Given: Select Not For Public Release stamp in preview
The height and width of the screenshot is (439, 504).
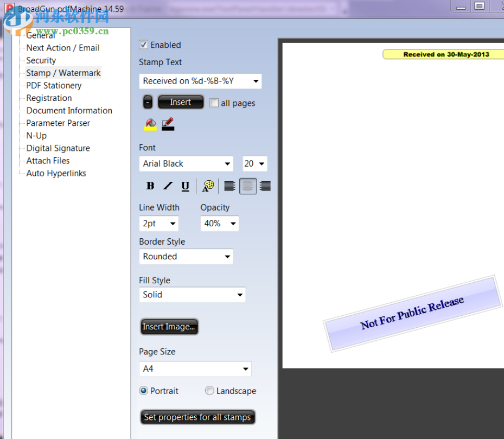Looking at the screenshot, I should 412,314.
